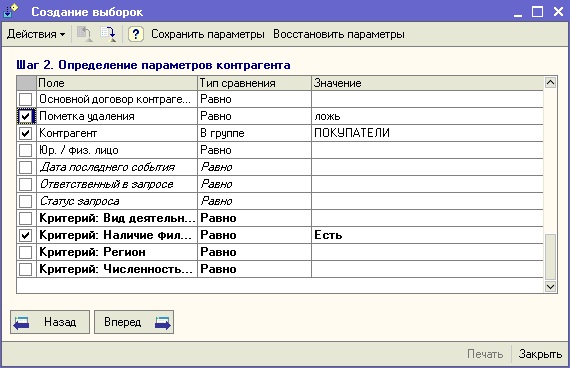This screenshot has height=368, width=570.
Task: Minimize the Создание выборок window
Action: point(518,12)
